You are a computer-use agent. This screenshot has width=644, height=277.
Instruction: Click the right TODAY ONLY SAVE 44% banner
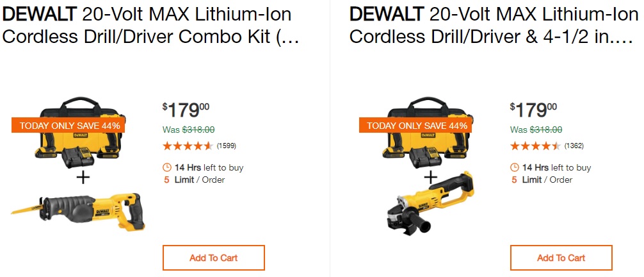point(417,126)
